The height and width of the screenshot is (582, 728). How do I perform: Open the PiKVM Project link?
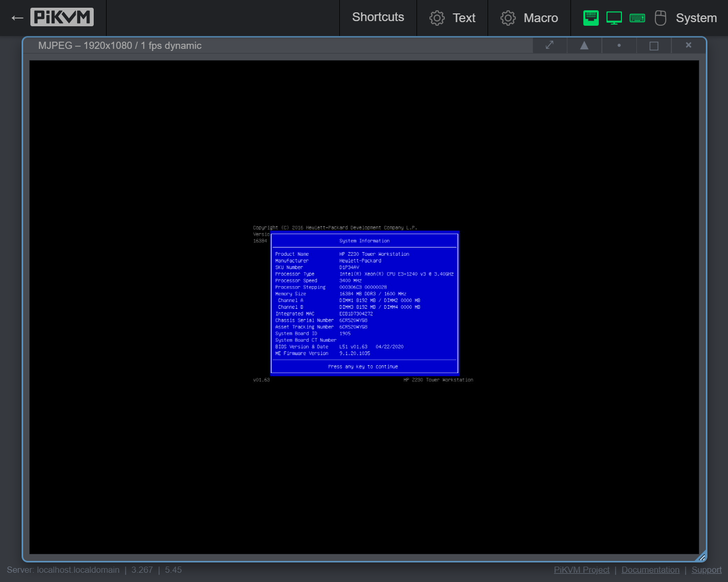[581, 570]
